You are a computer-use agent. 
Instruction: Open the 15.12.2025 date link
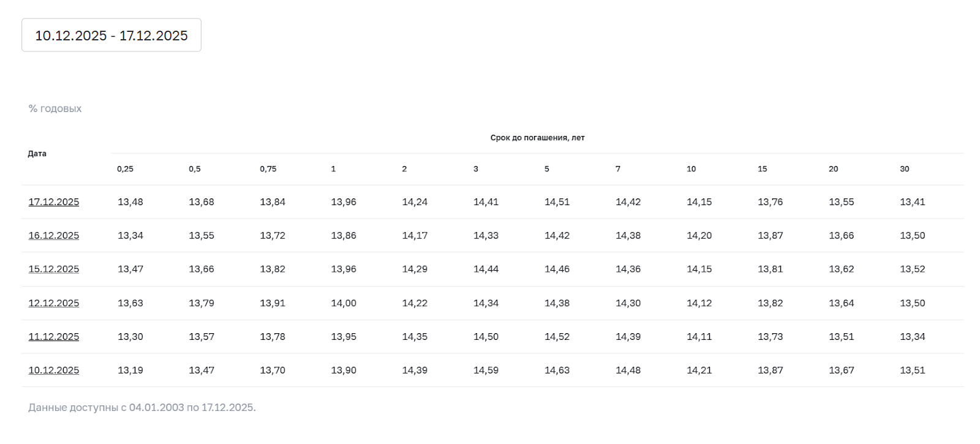(x=54, y=269)
